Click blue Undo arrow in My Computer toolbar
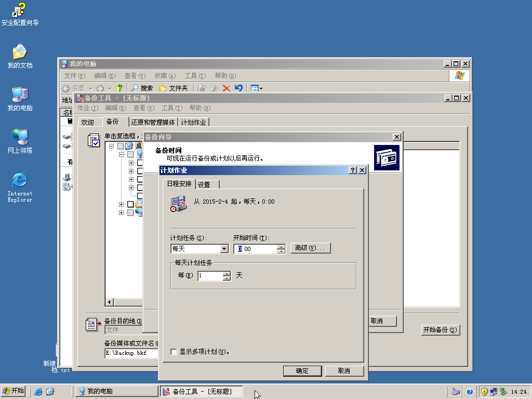Viewport: 532px width, 399px height. [238, 88]
